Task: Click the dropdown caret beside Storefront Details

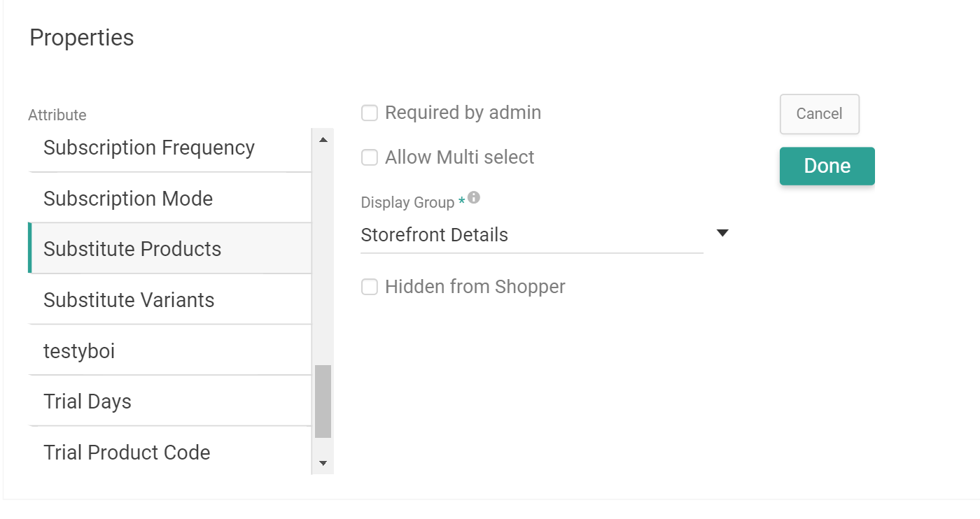Action: point(723,233)
